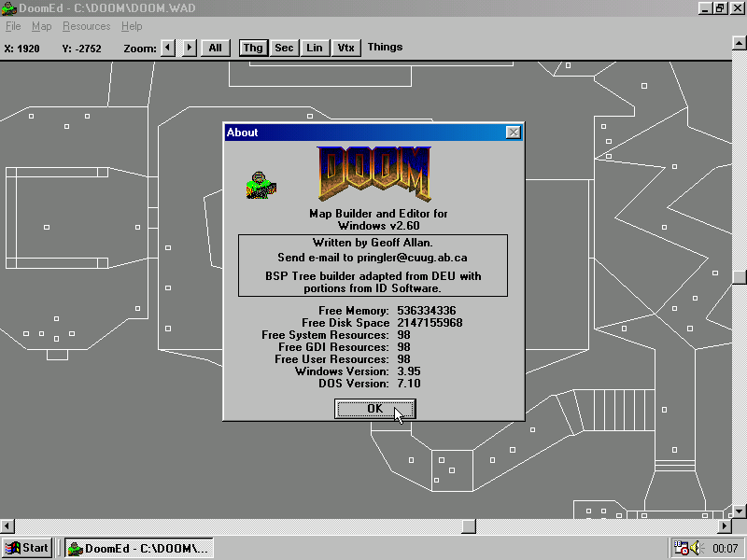
Task: Click the Y: -2752 coordinate readout
Action: tap(81, 49)
